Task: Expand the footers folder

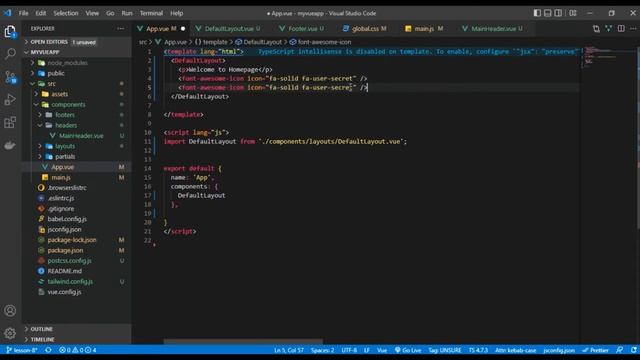Action: click(x=77, y=115)
